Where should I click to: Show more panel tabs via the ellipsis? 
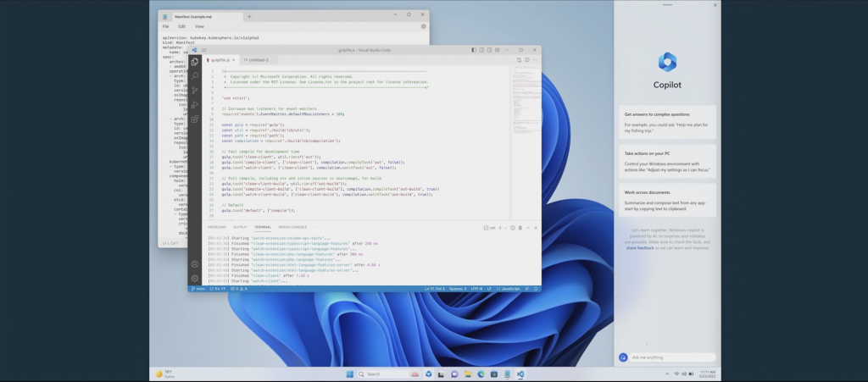pyautogui.click(x=314, y=227)
